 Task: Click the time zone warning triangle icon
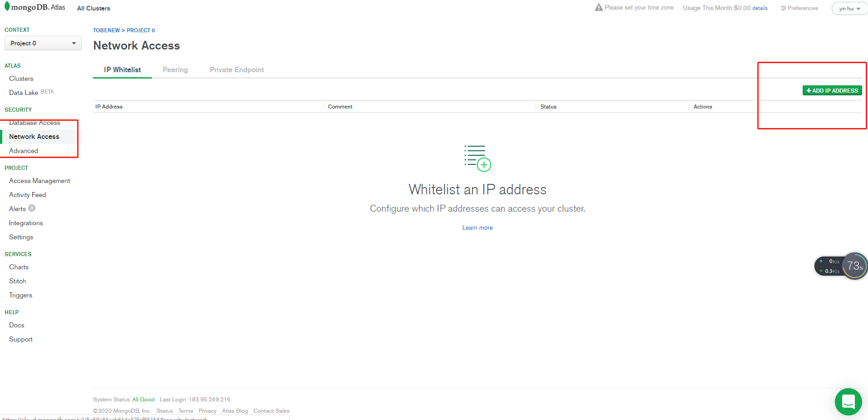pos(599,7)
